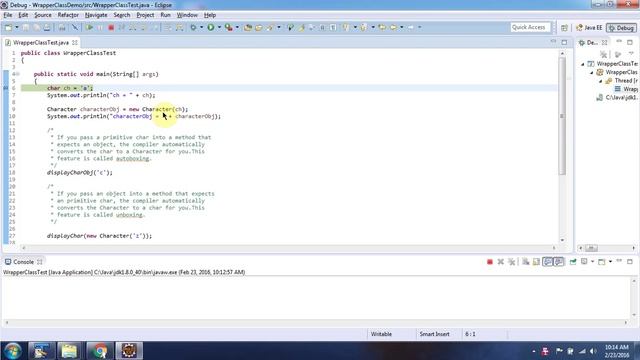Click the Debug bug launch icon
The width and height of the screenshot is (640, 360).
[x=193, y=28]
